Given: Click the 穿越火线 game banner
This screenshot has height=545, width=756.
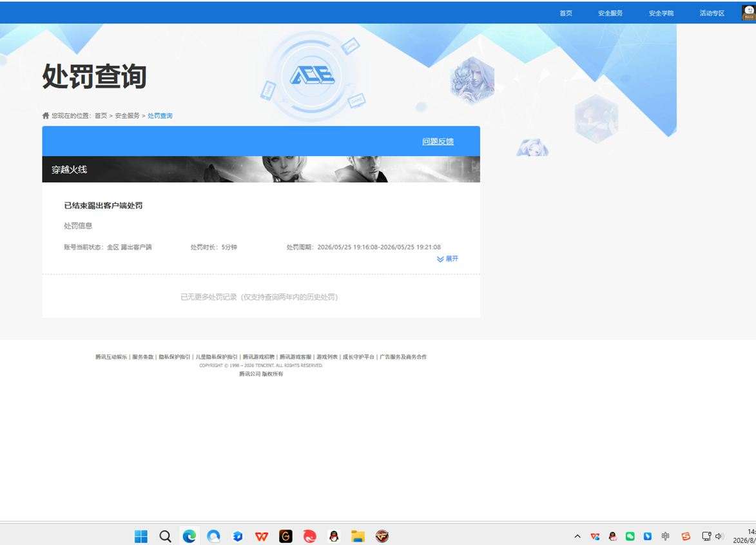Looking at the screenshot, I should tap(261, 169).
